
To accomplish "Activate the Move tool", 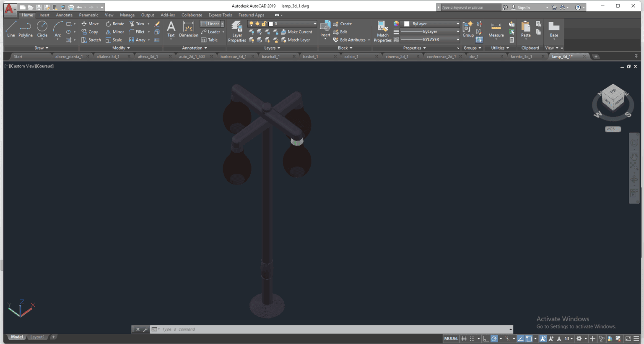I will pos(90,23).
